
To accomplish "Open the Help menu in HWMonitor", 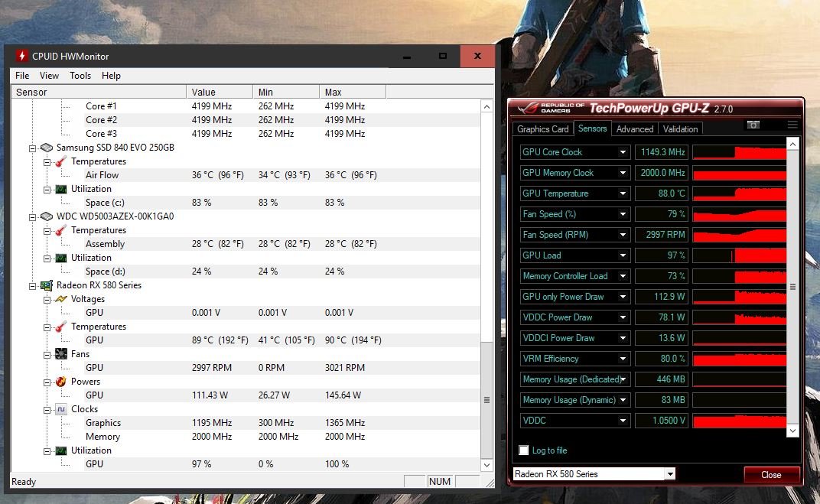I will point(111,76).
